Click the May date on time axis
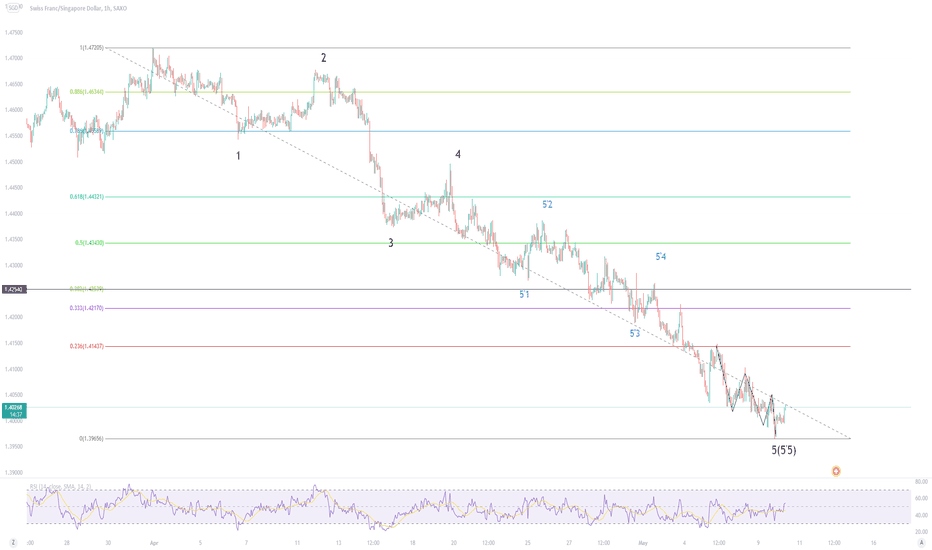932x550 pixels. coord(643,543)
